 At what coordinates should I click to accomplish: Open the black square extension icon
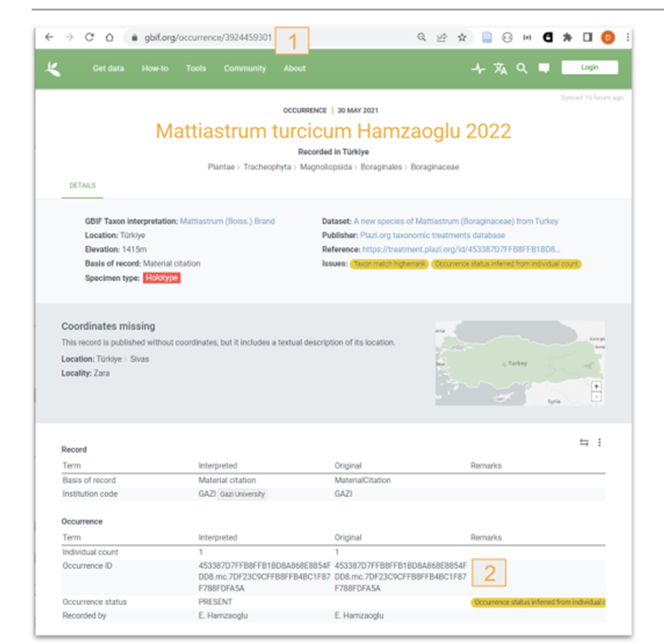click(547, 37)
